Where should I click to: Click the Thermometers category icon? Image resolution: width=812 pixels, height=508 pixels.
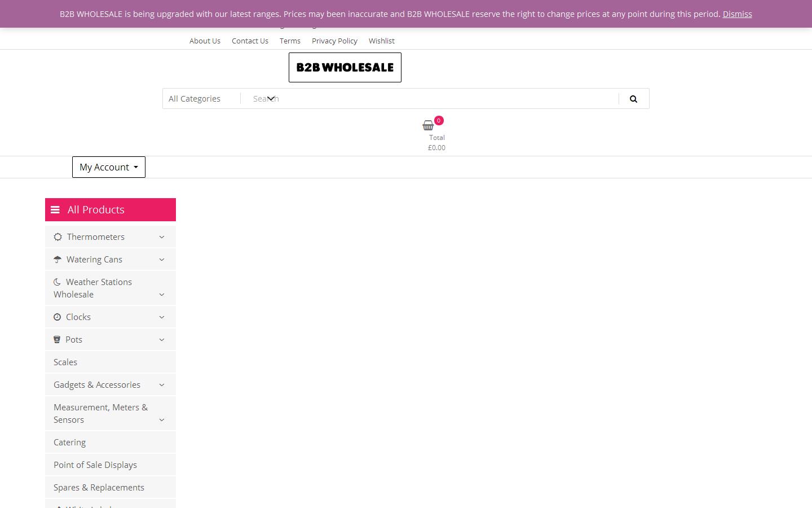coord(58,237)
